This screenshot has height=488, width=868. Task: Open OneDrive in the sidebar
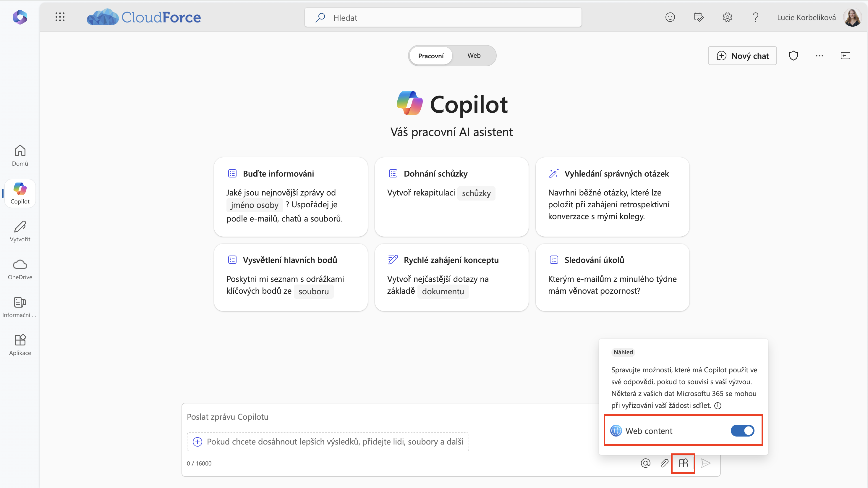click(20, 269)
